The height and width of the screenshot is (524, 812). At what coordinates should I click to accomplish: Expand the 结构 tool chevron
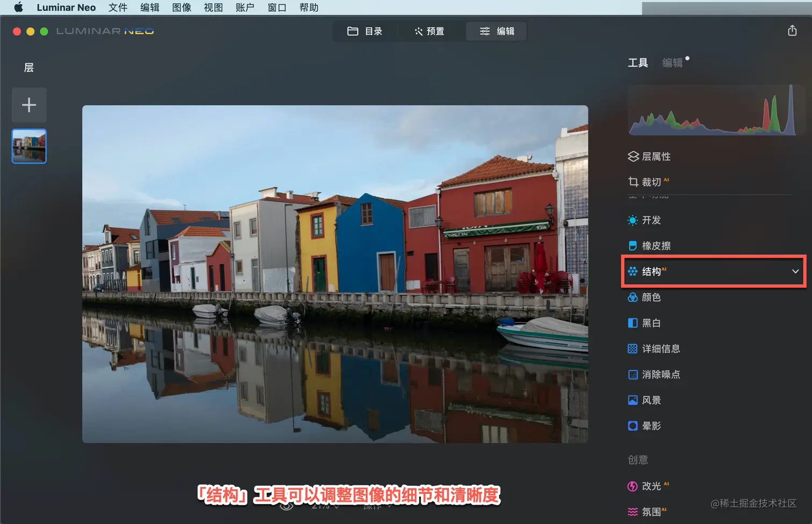coord(795,272)
